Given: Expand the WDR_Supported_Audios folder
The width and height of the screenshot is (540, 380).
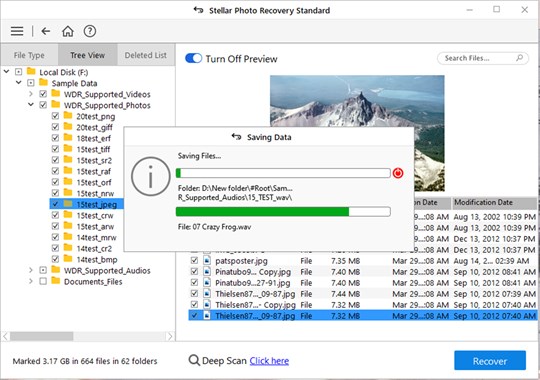Looking at the screenshot, I should pyautogui.click(x=31, y=270).
